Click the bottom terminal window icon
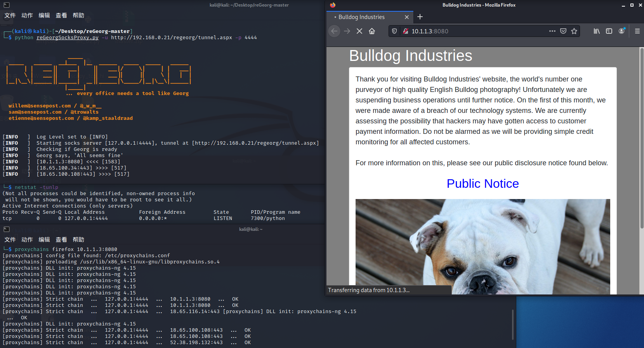644x348 pixels. click(x=7, y=229)
